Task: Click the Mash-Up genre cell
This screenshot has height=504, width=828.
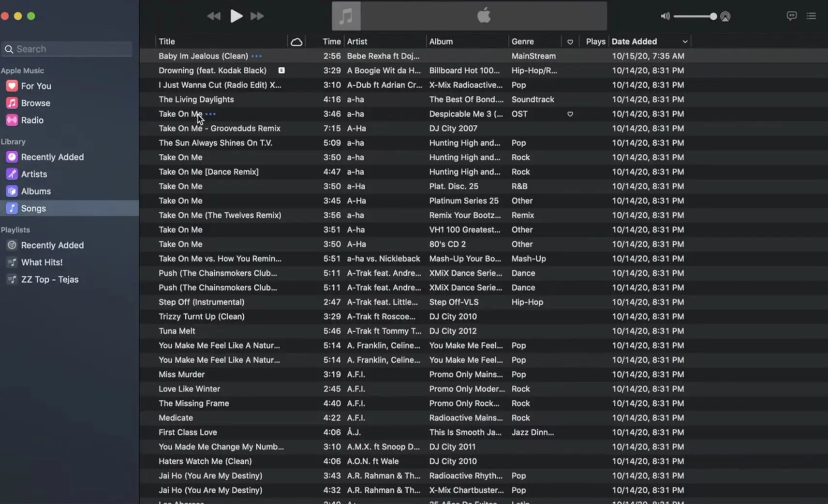Action: tap(529, 259)
